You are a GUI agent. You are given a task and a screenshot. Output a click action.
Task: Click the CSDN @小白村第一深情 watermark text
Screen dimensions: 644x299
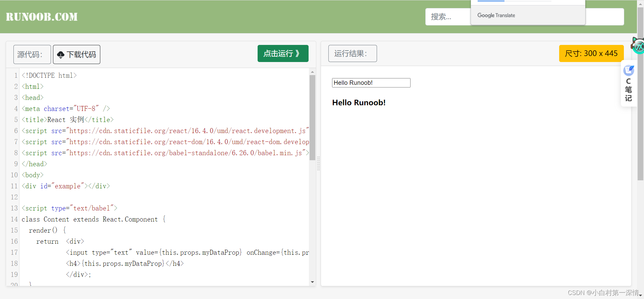603,293
